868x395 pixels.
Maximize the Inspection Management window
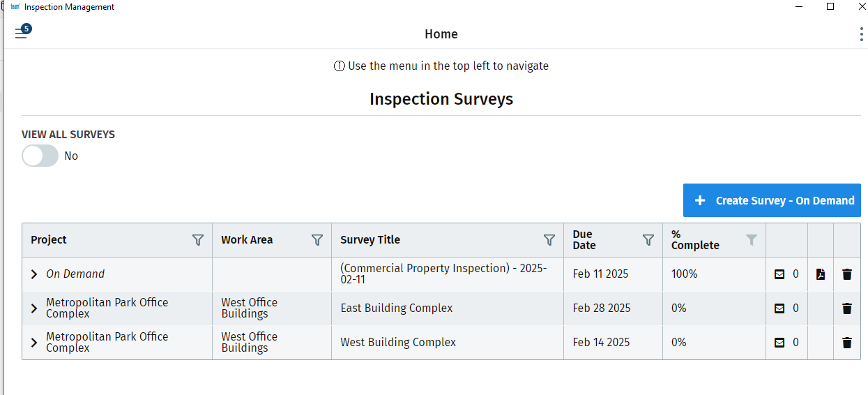(x=830, y=6)
